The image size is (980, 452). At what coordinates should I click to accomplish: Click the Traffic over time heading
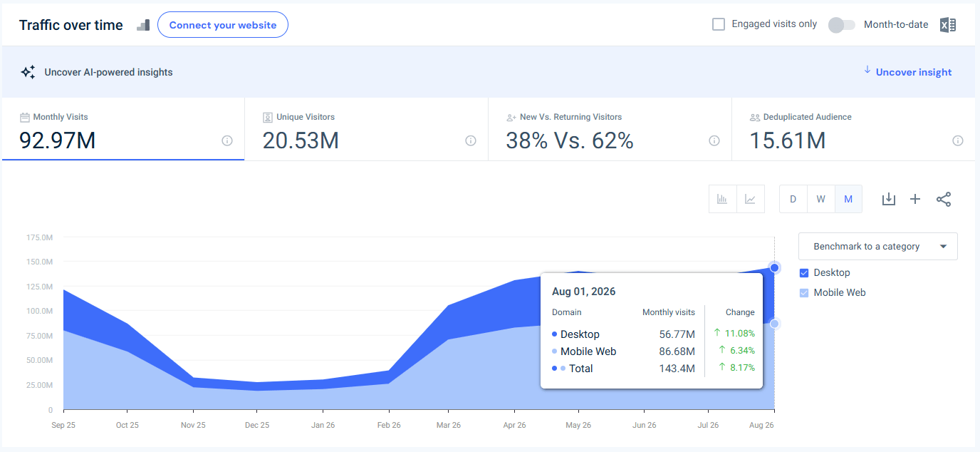point(71,25)
